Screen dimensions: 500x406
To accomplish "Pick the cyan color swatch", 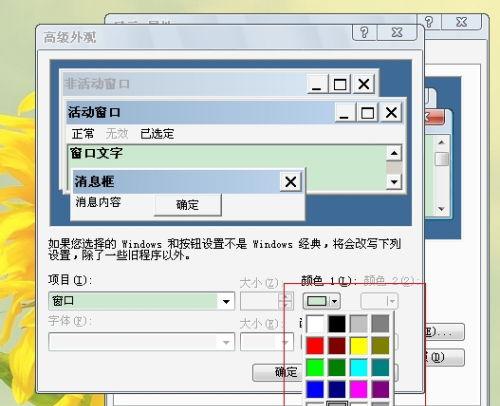I will pyautogui.click(x=359, y=367).
